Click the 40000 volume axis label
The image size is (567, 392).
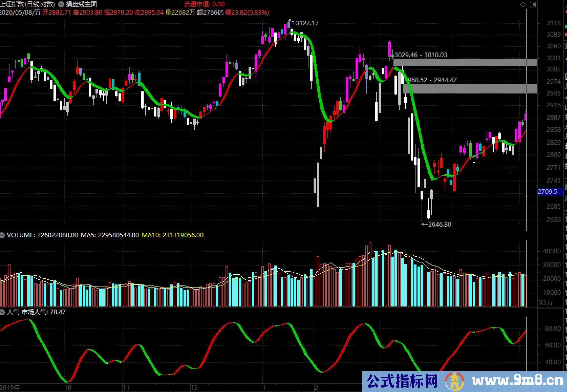click(552, 251)
